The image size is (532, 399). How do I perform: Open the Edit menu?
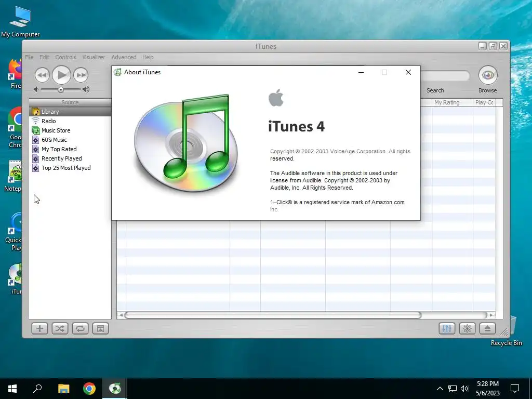[x=44, y=57]
